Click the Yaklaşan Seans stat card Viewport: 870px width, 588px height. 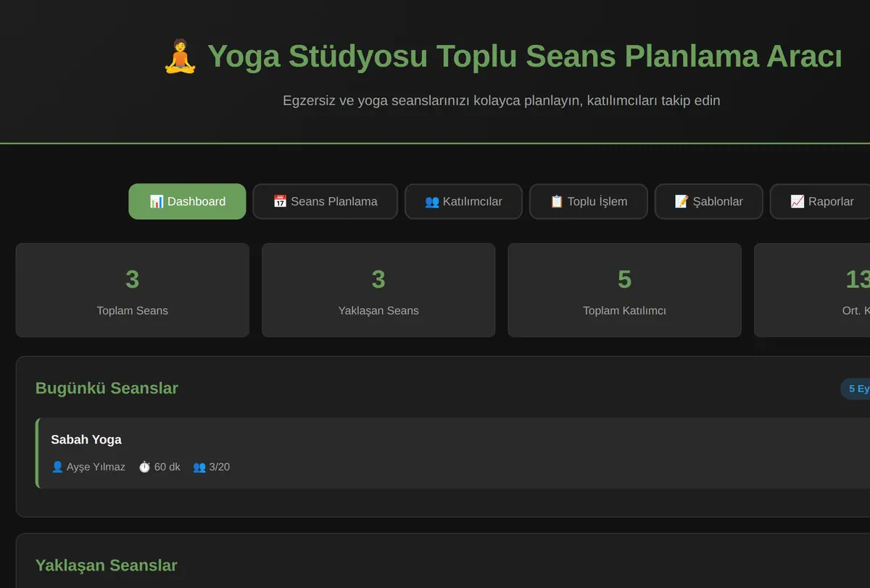(x=378, y=290)
